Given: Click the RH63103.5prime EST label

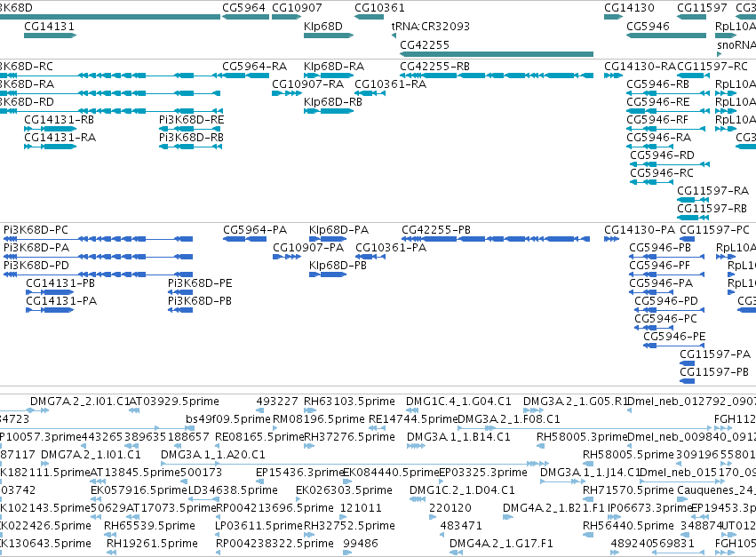Looking at the screenshot, I should (349, 402).
